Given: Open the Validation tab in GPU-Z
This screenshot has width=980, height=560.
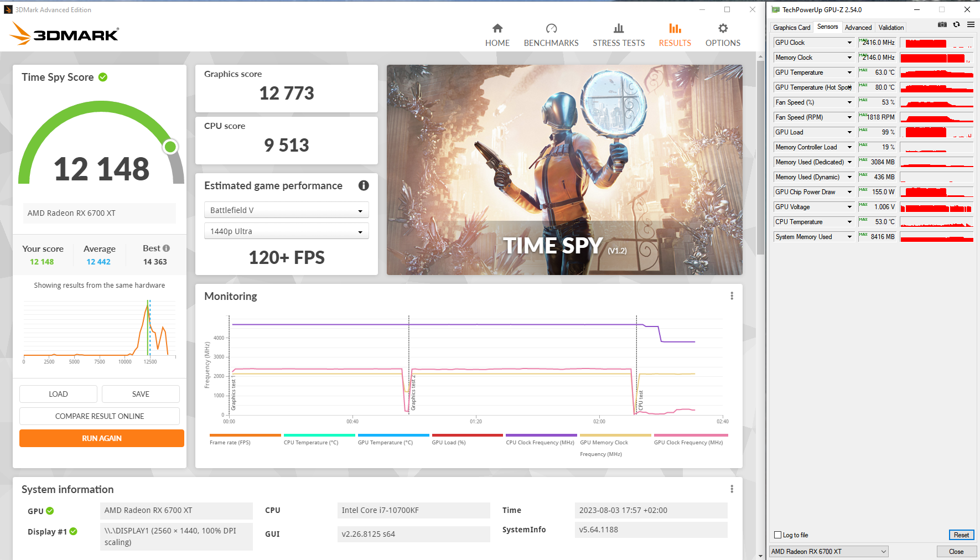Looking at the screenshot, I should [x=891, y=28].
